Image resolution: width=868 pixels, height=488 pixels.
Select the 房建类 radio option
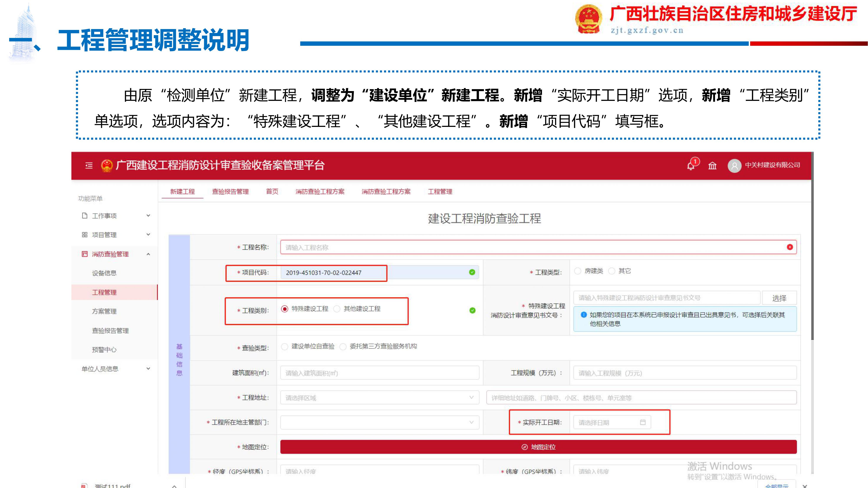pyautogui.click(x=577, y=271)
